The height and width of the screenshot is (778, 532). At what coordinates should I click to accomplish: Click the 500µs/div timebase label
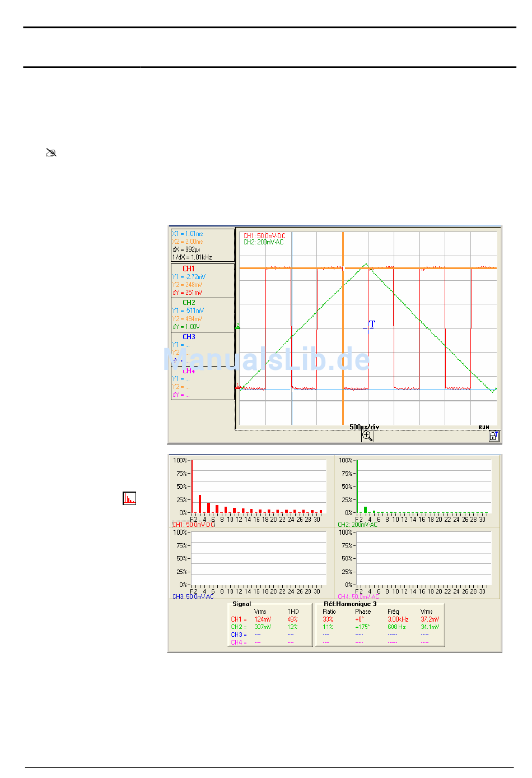click(365, 427)
